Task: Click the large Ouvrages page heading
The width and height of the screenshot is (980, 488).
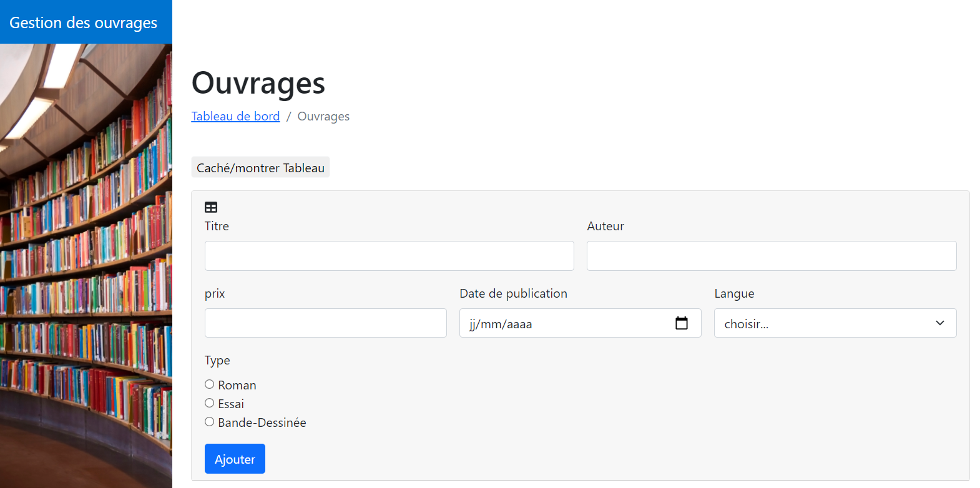Action: click(x=258, y=83)
